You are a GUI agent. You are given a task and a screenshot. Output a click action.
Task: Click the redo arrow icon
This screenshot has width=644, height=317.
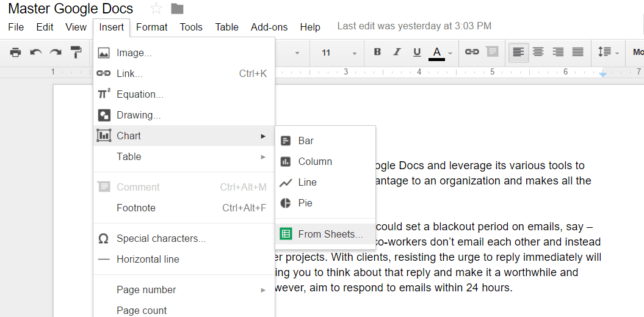pos(56,52)
